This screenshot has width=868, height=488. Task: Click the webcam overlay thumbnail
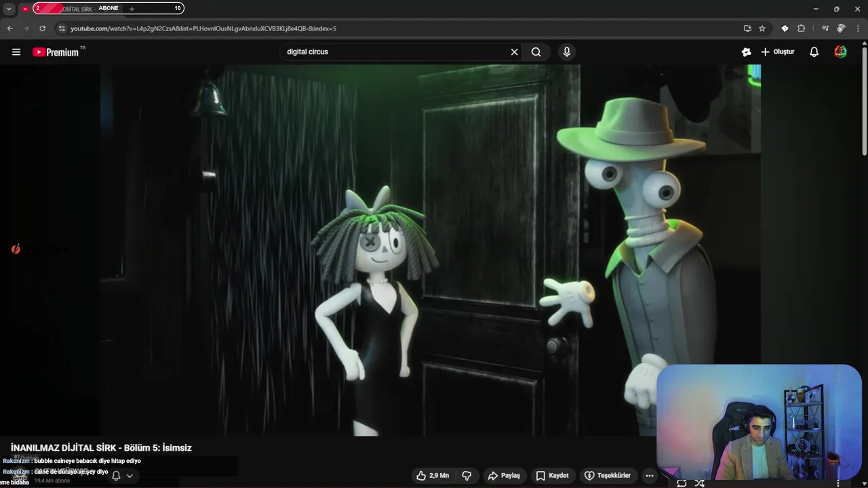[x=759, y=422]
